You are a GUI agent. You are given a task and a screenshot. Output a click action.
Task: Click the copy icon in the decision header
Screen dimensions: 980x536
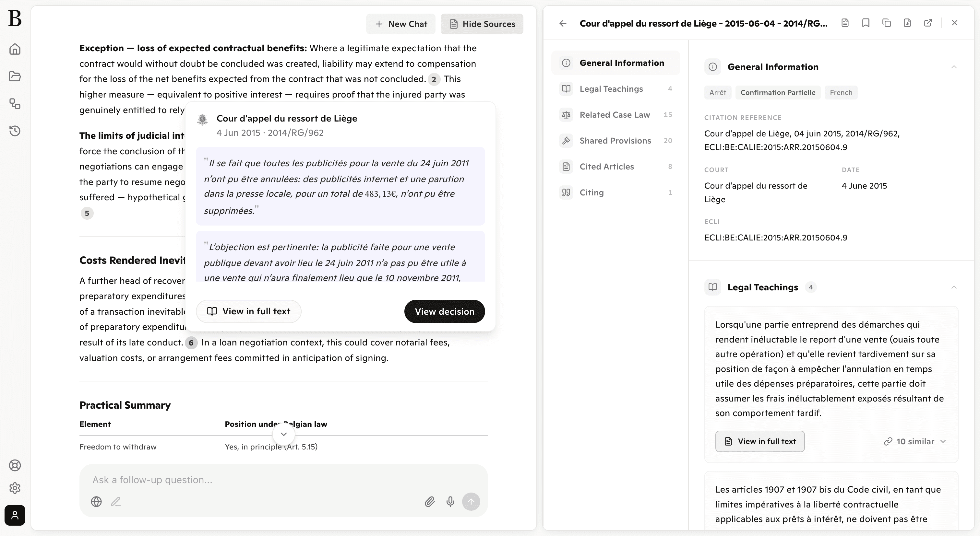(886, 23)
